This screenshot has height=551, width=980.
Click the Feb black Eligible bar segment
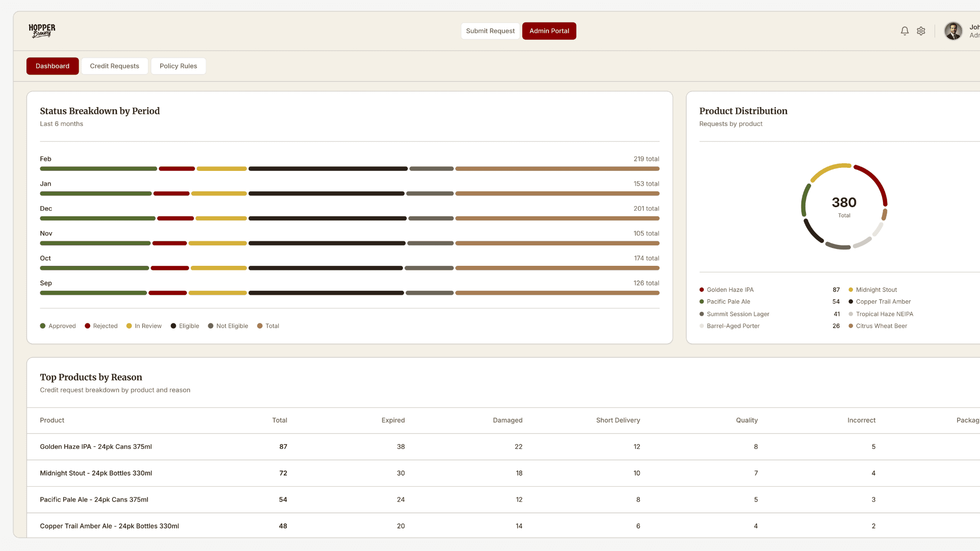click(x=328, y=169)
